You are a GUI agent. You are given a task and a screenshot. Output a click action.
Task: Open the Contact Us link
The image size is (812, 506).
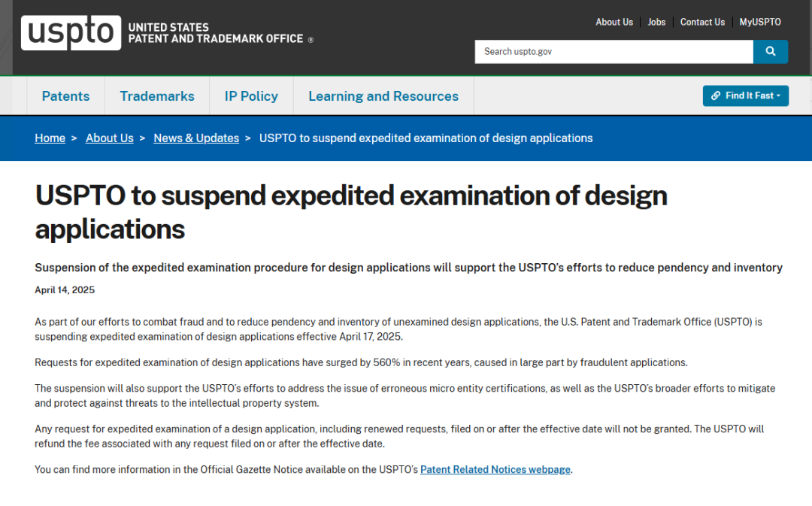[x=702, y=22]
